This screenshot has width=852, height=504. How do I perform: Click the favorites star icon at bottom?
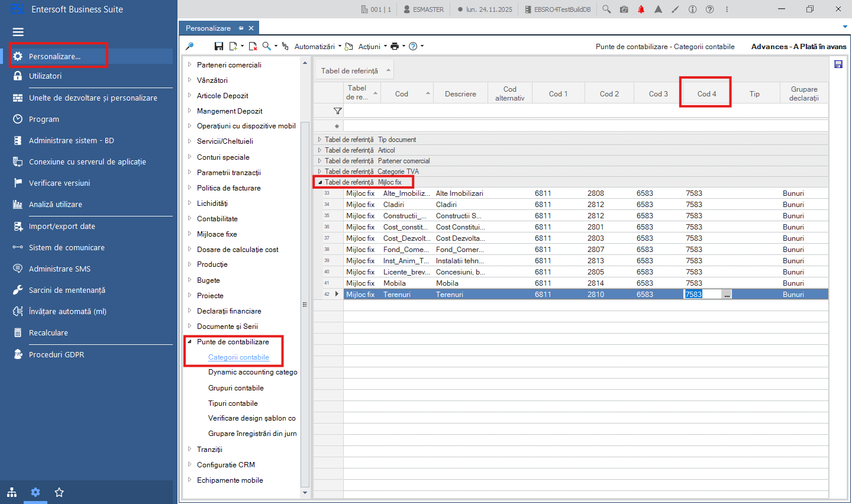59,492
